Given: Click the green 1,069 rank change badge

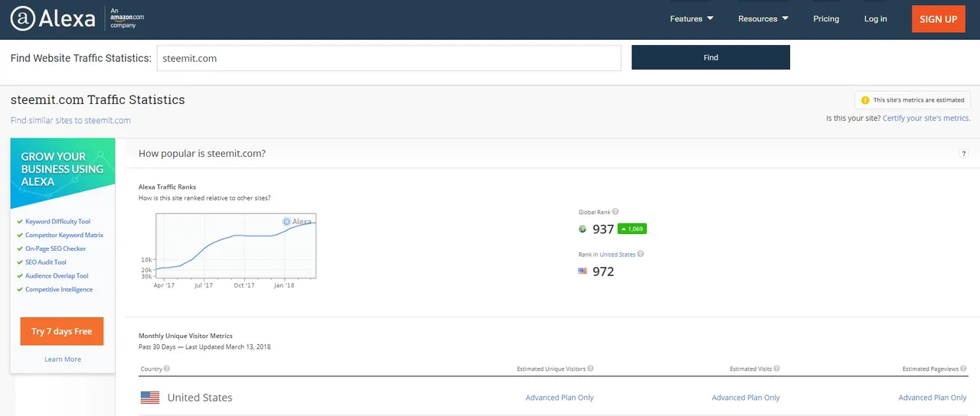Looking at the screenshot, I should tap(632, 229).
